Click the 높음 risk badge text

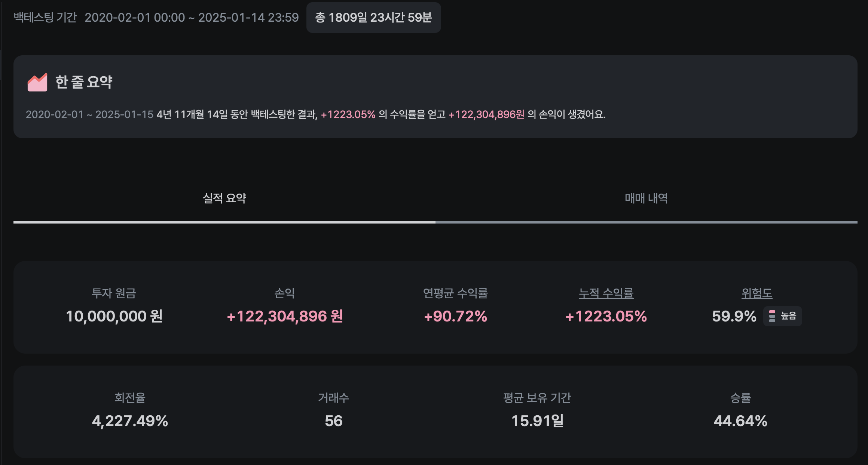click(x=789, y=316)
